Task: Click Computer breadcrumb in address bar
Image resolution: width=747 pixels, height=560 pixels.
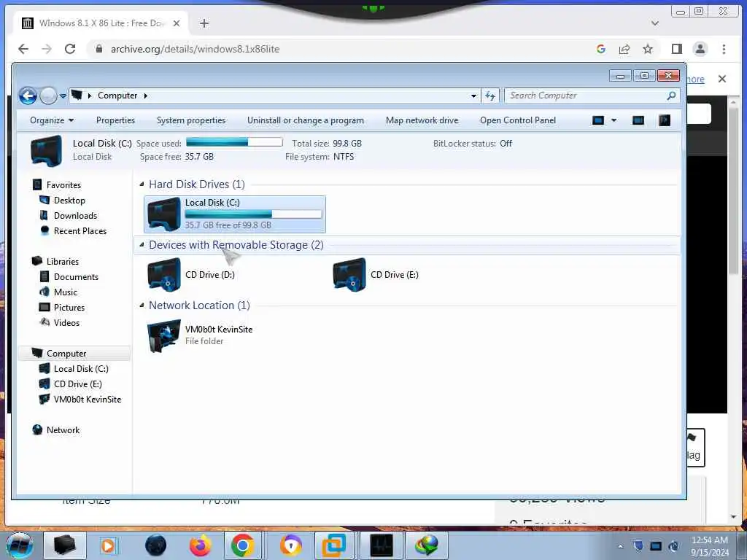Action: click(117, 96)
